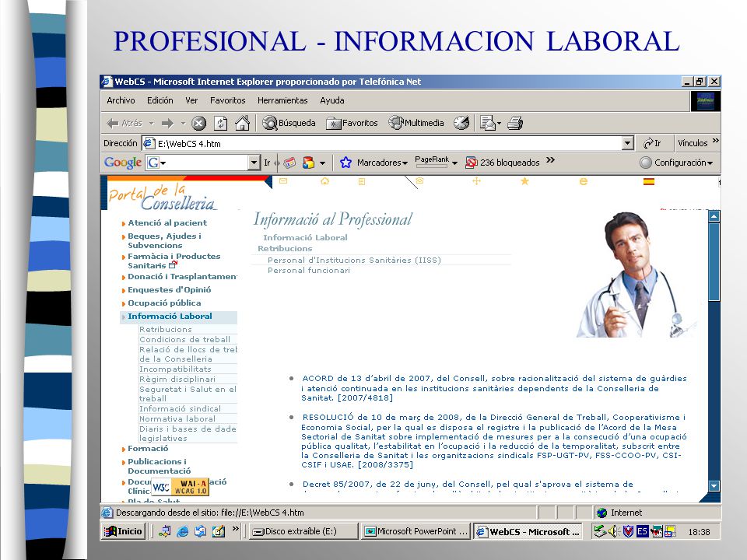Select Normativa laboral submenu item
The width and height of the screenshot is (747, 560).
(177, 418)
